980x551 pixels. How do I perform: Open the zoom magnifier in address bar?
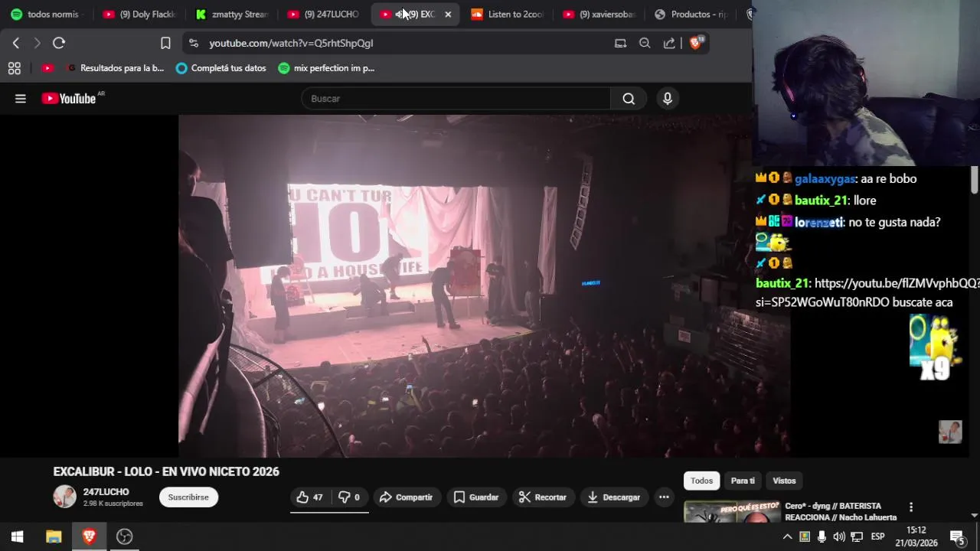pos(645,43)
